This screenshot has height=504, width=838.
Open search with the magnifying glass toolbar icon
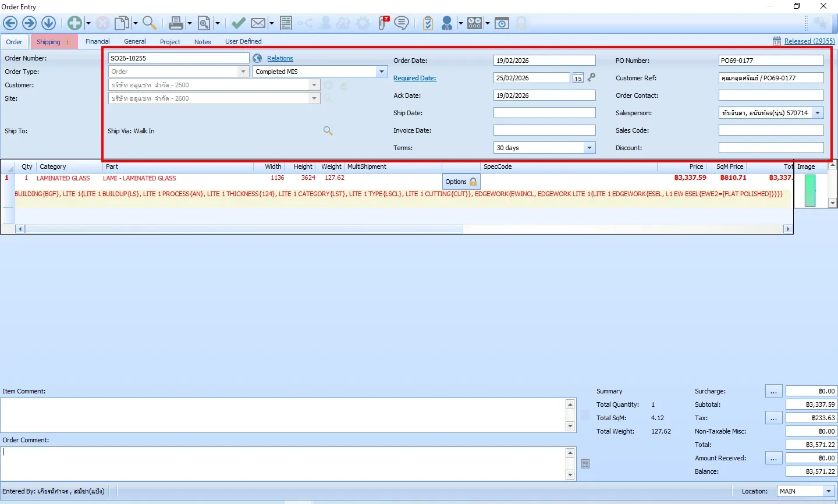click(x=150, y=23)
